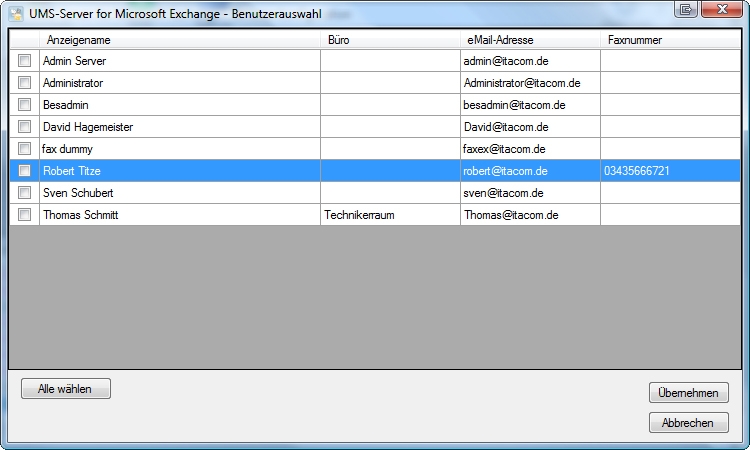Select the robert@itacom.de email cell
This screenshot has height=450, width=750.
(530, 171)
